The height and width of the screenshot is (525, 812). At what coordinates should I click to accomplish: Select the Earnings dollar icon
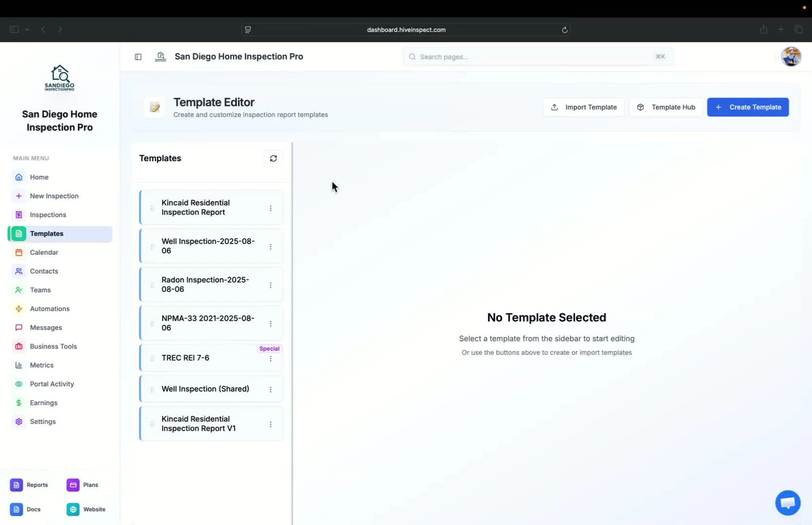click(18, 402)
